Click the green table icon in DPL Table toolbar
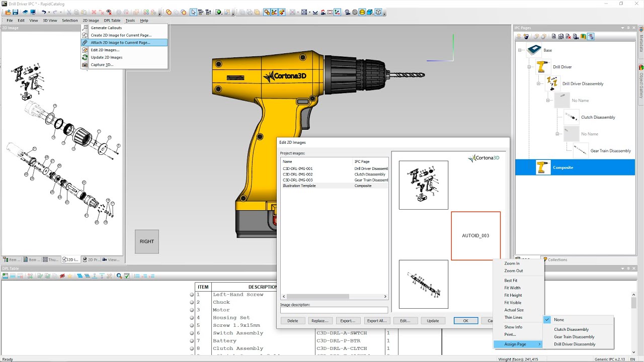Screen dimensions: 644x362 (6, 276)
